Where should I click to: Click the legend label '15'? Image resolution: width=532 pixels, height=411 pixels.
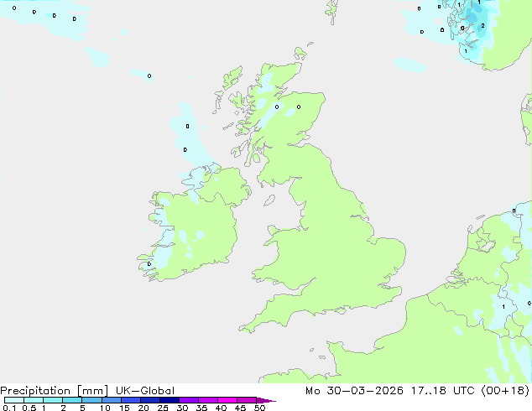click(124, 408)
